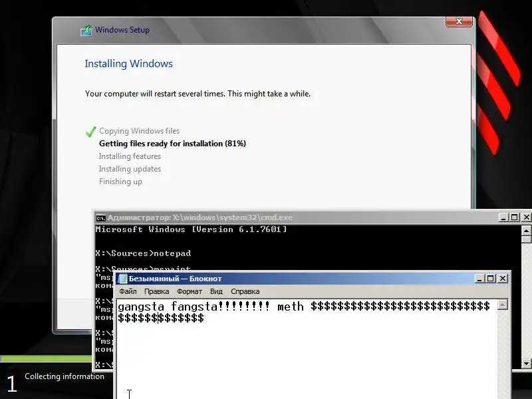Open the Справка menu in Notepad
Image resolution: width=532 pixels, height=399 pixels.
tap(245, 291)
